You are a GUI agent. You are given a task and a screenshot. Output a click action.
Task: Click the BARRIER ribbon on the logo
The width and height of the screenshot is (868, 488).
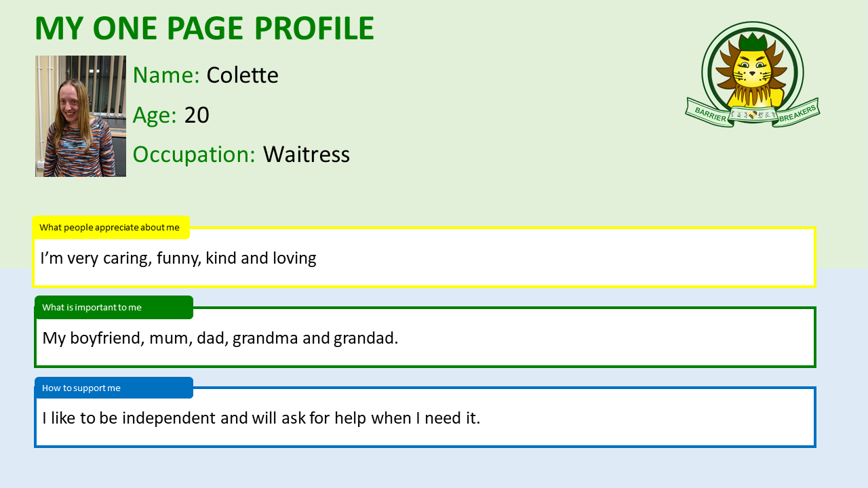coord(709,113)
